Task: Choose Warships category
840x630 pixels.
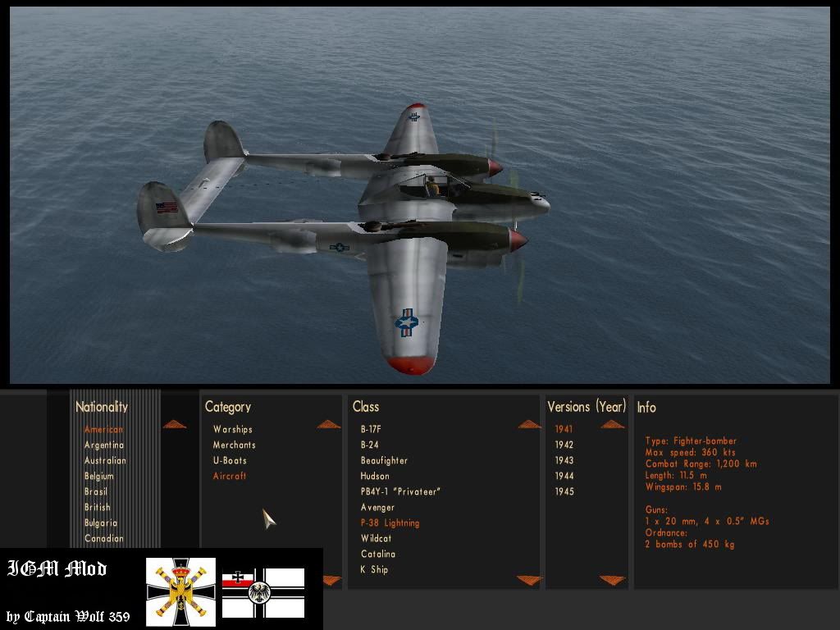Action: click(232, 429)
